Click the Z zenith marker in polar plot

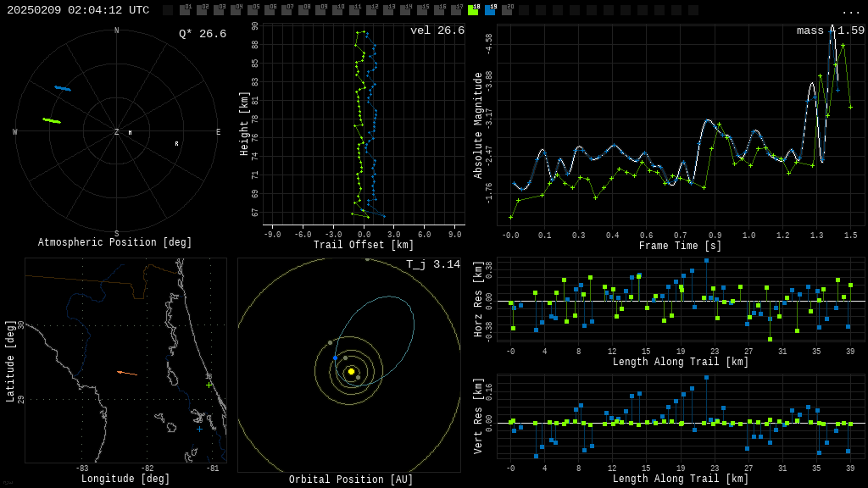point(117,132)
